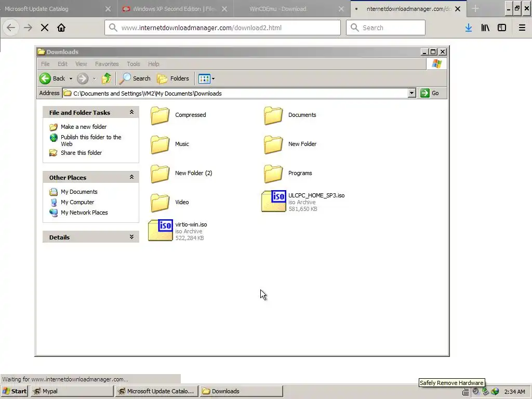The height and width of the screenshot is (399, 532).
Task: Click the Downloads taskbar button
Action: [x=241, y=391]
